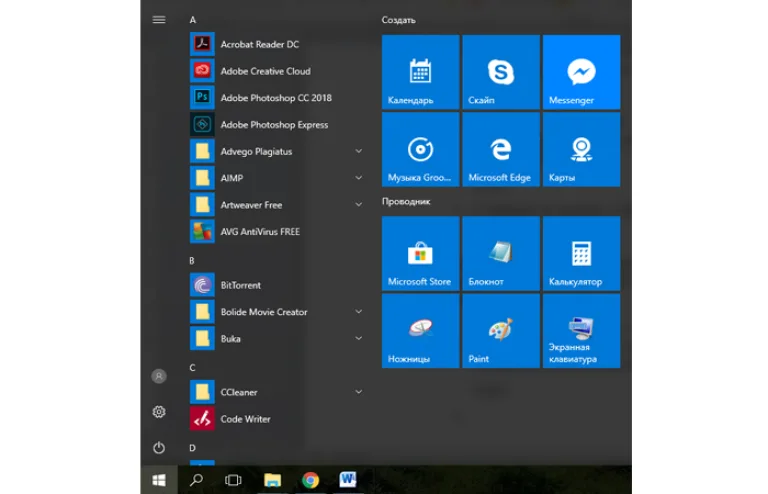The height and width of the screenshot is (494, 768).
Task: Click the CCleaner folder name
Action: coord(239,392)
